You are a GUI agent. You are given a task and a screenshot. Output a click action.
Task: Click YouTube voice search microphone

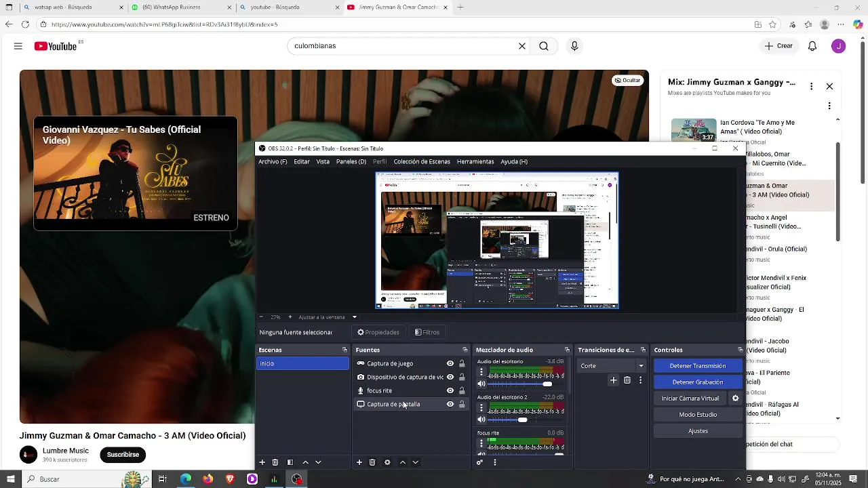point(574,46)
